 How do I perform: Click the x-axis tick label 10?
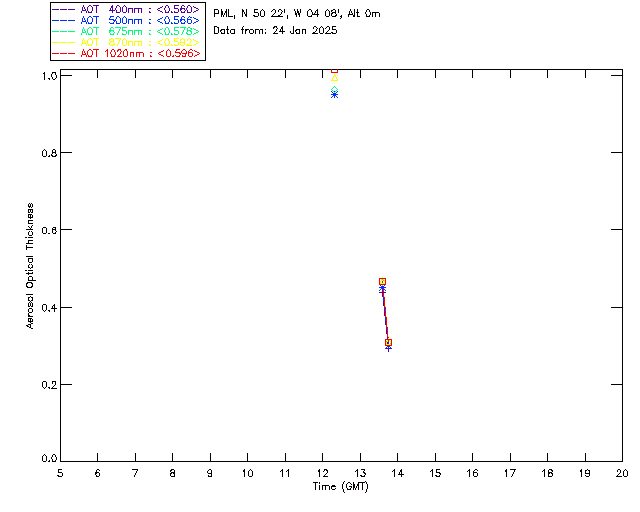[247, 473]
